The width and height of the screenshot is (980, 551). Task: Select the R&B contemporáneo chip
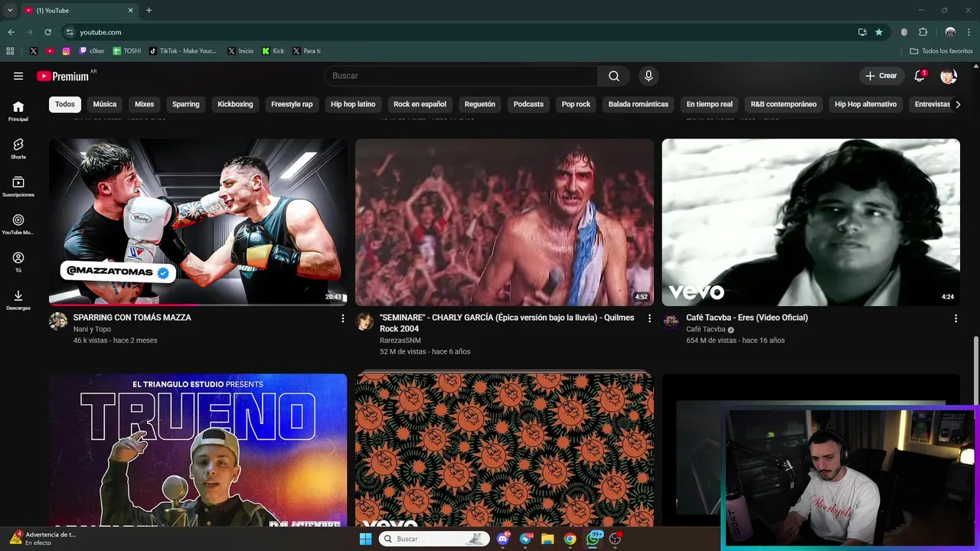pyautogui.click(x=783, y=104)
